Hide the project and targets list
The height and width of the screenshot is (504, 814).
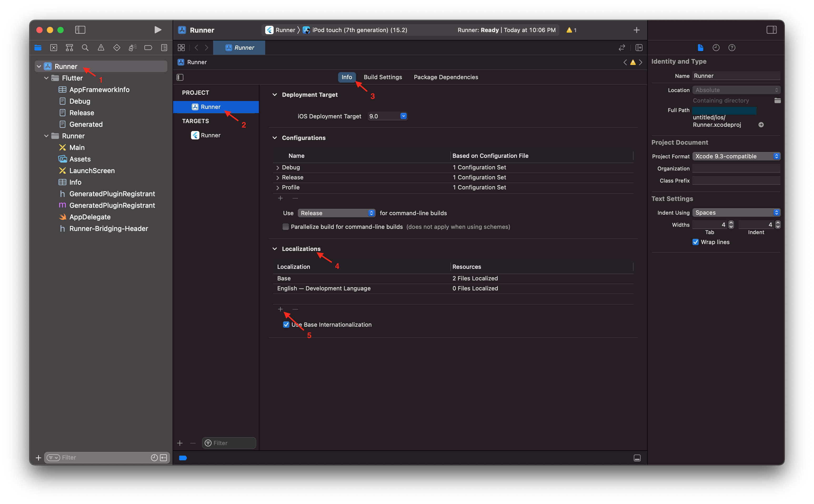tap(180, 77)
